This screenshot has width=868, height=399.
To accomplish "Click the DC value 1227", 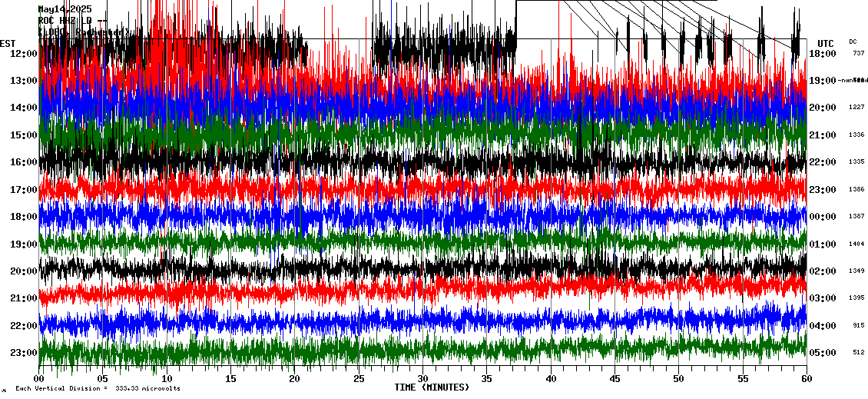I will (x=856, y=108).
